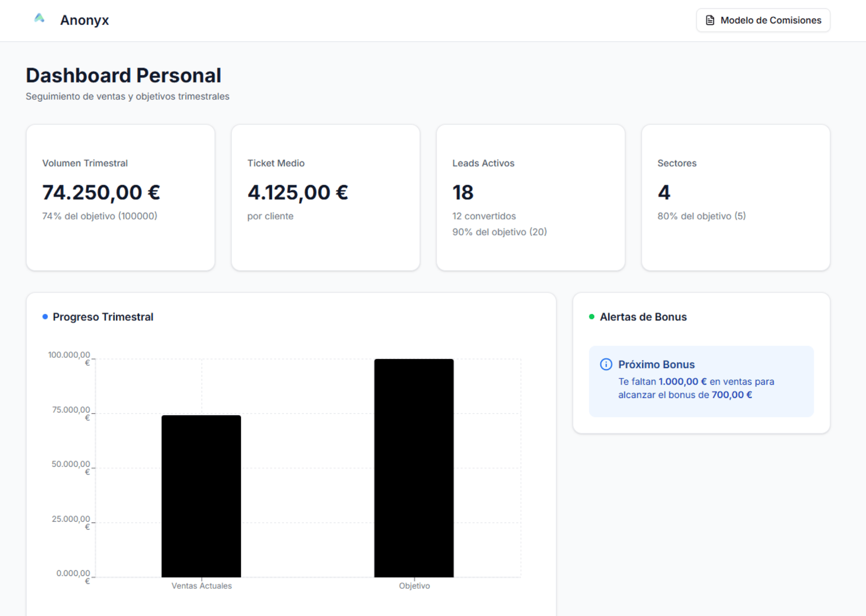Click the Próximo Bonus alert box
Image resolution: width=866 pixels, height=616 pixels.
click(x=701, y=381)
